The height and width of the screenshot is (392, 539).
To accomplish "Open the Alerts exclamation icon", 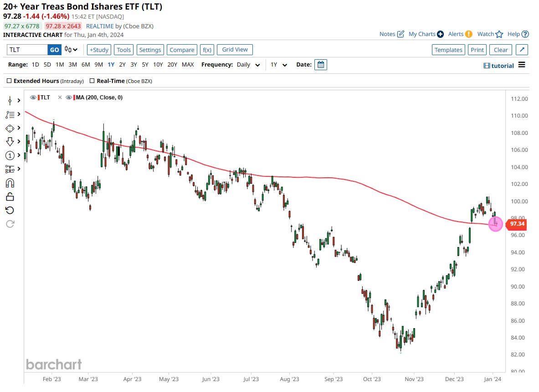I will pos(468,34).
